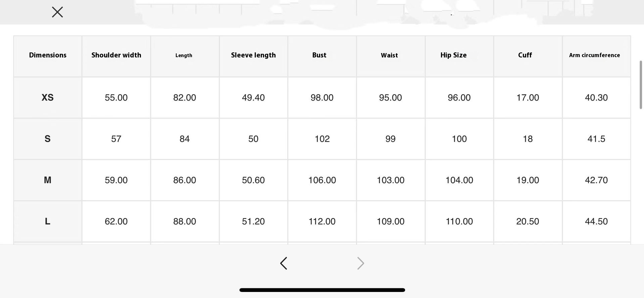Click L cuff value 20.50

(x=528, y=221)
